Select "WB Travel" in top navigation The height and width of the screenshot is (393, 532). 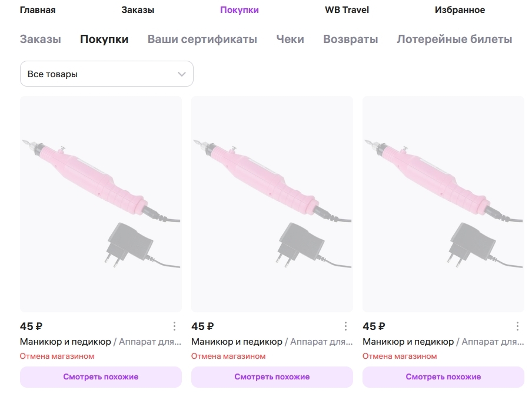click(347, 10)
